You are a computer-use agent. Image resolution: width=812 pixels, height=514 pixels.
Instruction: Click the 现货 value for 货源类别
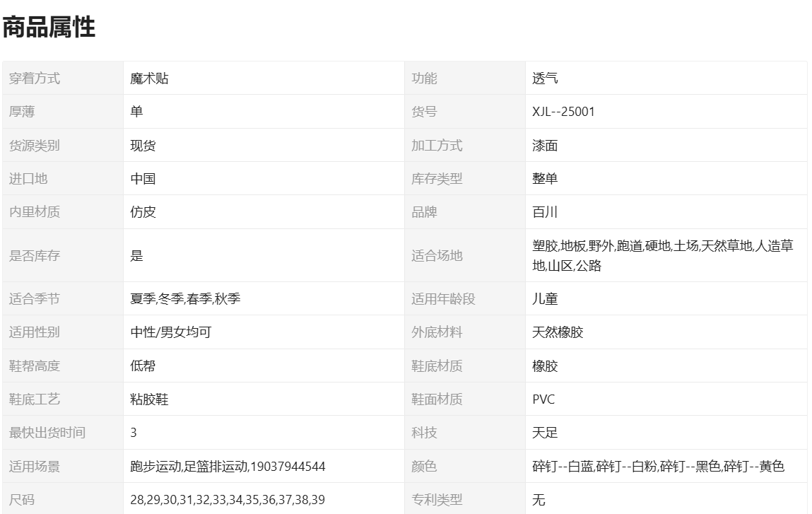[x=143, y=146]
